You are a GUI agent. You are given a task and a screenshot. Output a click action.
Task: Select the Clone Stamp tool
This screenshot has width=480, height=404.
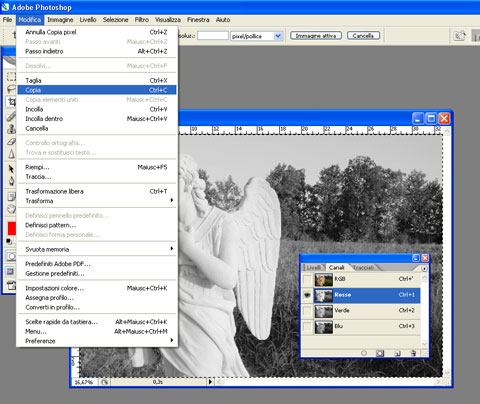[x=12, y=129]
